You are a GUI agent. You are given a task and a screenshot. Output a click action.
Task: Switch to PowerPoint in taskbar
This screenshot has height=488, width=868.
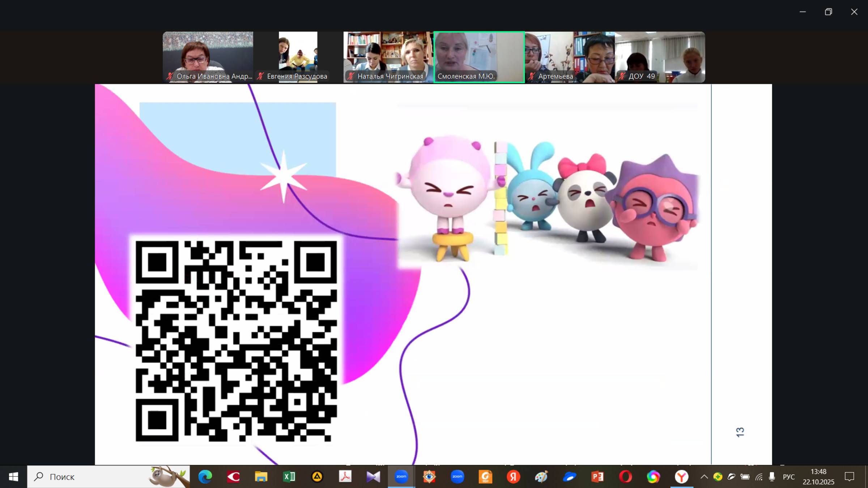click(597, 477)
